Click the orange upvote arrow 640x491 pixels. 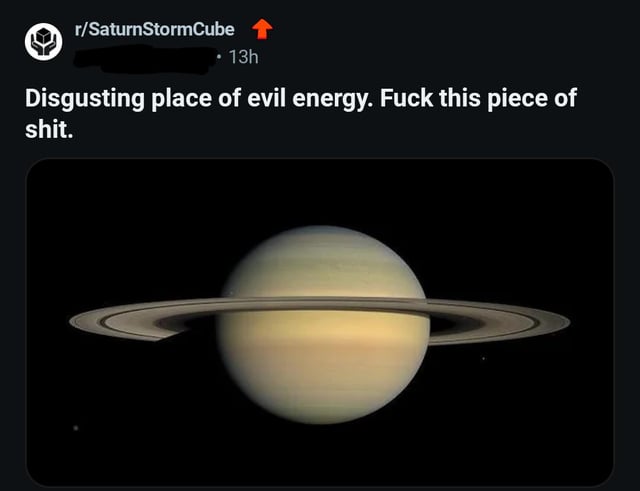pos(262,29)
